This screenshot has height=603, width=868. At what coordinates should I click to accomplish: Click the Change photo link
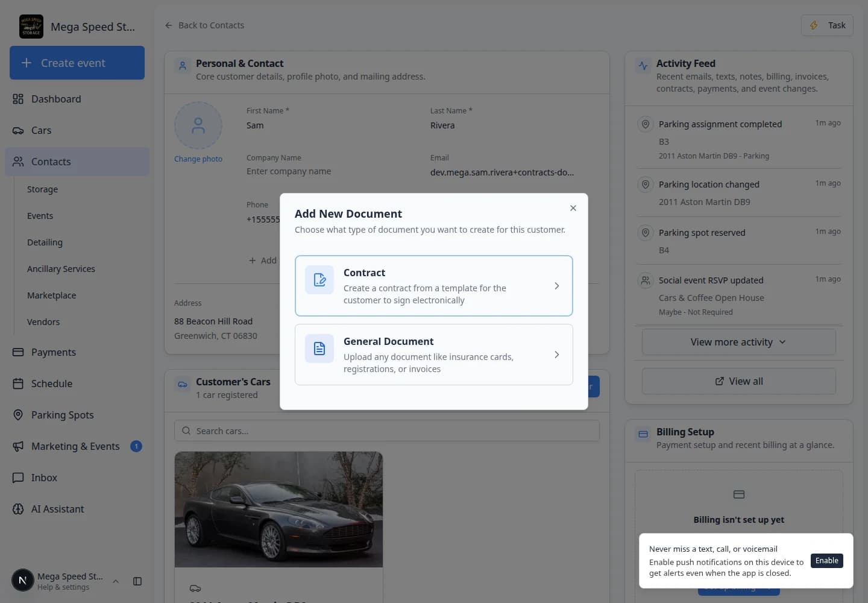coord(198,159)
